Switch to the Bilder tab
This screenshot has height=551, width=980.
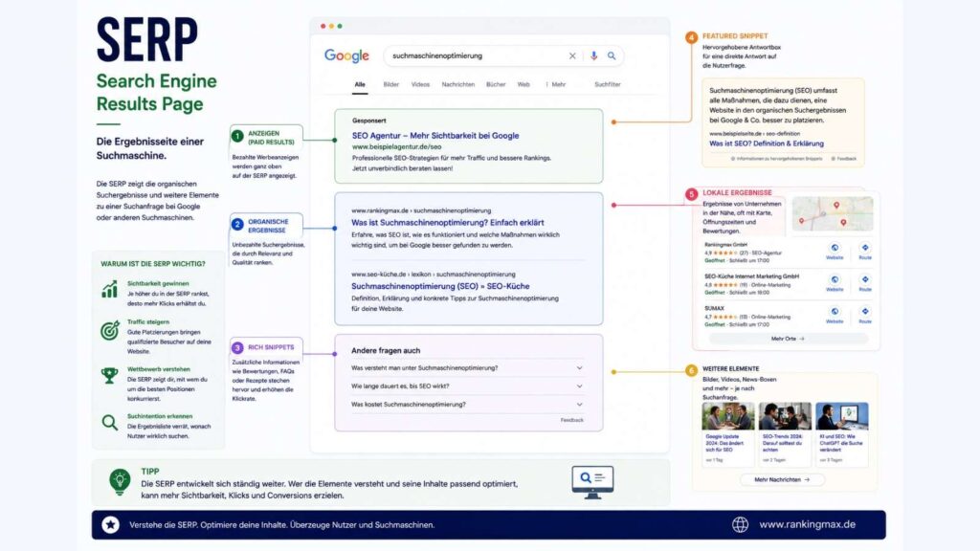tap(391, 84)
